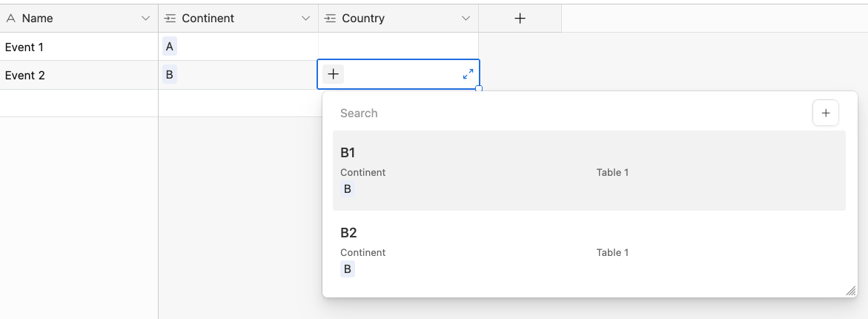868x319 pixels.
Task: Click the Search field in popup
Action: (x=570, y=113)
